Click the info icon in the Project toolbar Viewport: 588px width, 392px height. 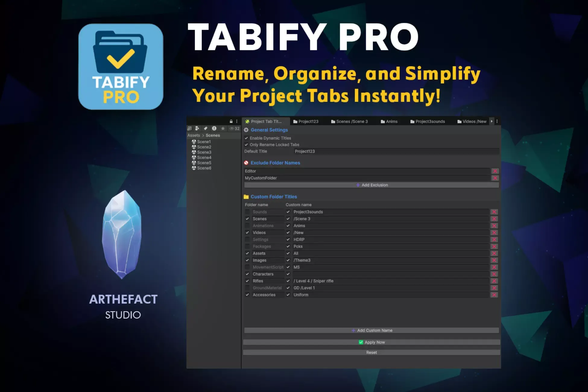click(214, 128)
